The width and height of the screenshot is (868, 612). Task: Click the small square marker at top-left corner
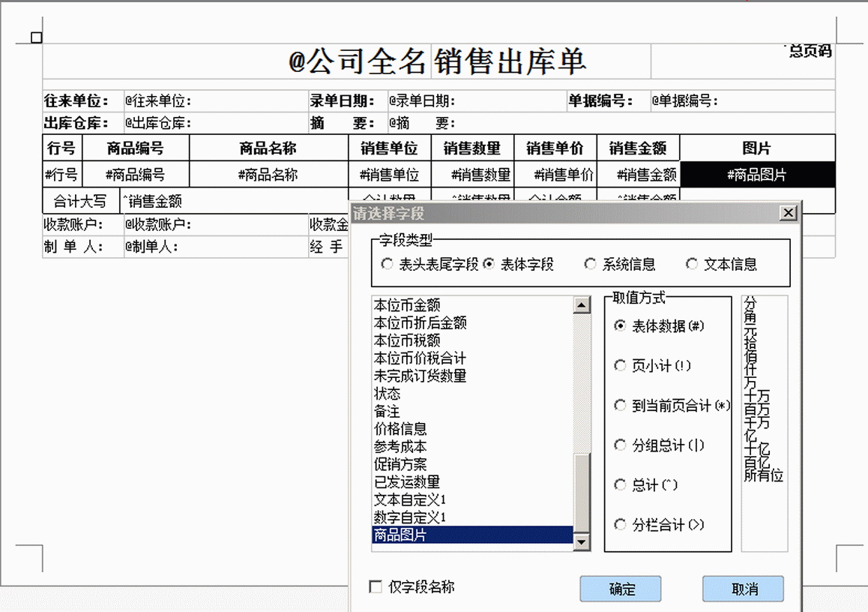point(36,37)
